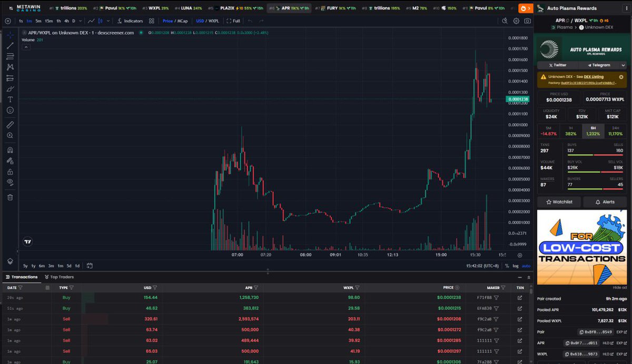Toggle stay in drawing mode
The image size is (632, 364).
tap(10, 161)
